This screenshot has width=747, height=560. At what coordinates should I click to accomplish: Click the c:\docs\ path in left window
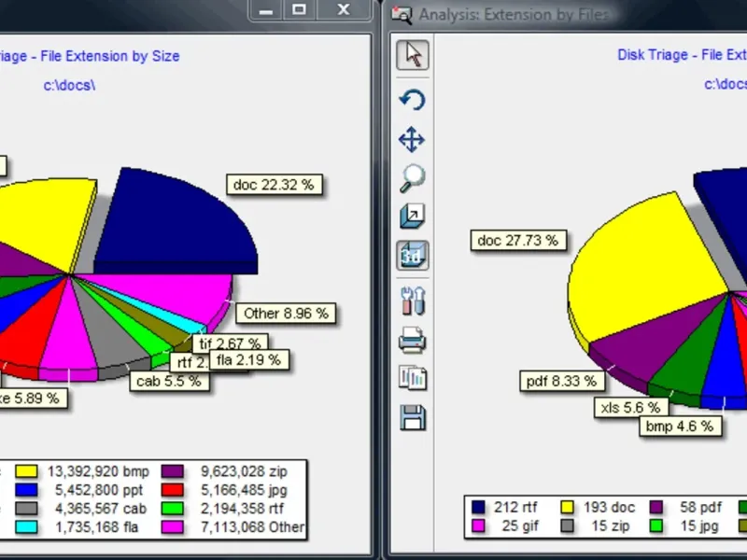coord(69,85)
